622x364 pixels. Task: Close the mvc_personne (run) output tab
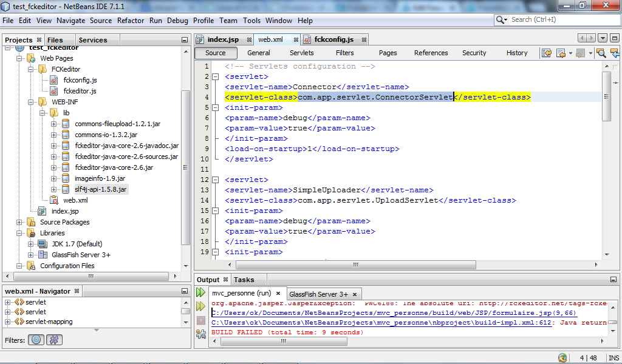pos(278,294)
